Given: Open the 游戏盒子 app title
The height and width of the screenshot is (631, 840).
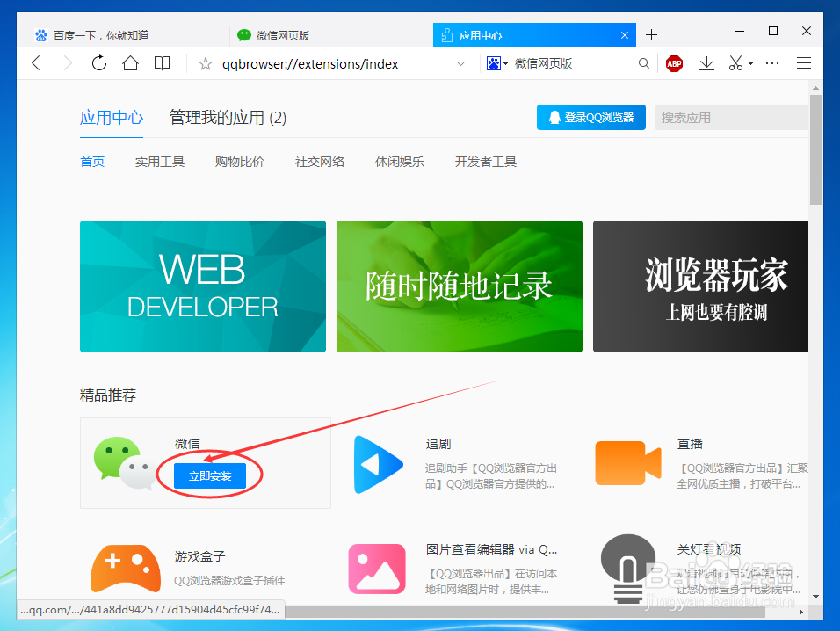Looking at the screenshot, I should 199,556.
